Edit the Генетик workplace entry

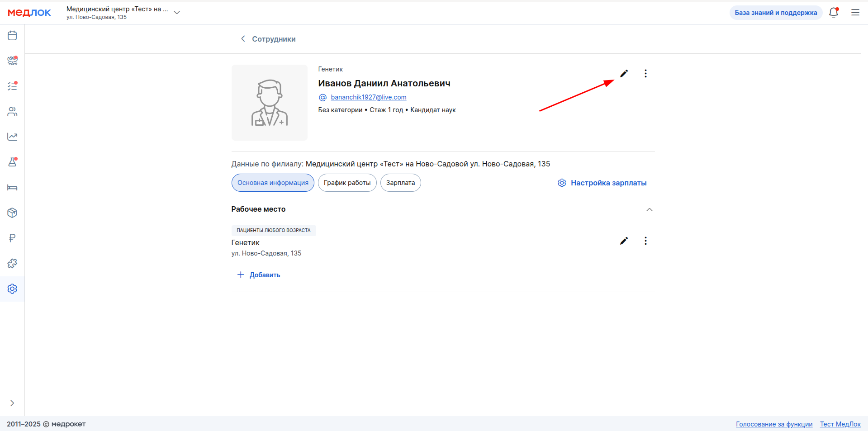(624, 241)
